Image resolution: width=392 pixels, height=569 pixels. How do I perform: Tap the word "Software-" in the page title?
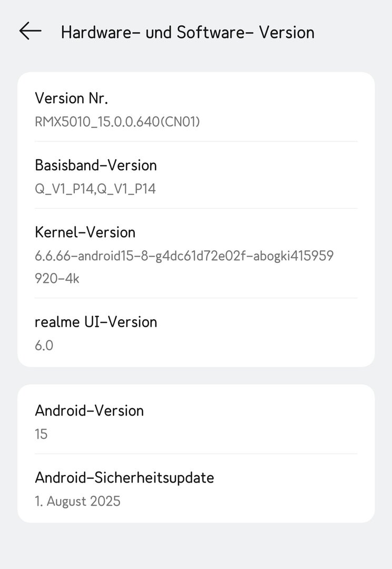211,32
